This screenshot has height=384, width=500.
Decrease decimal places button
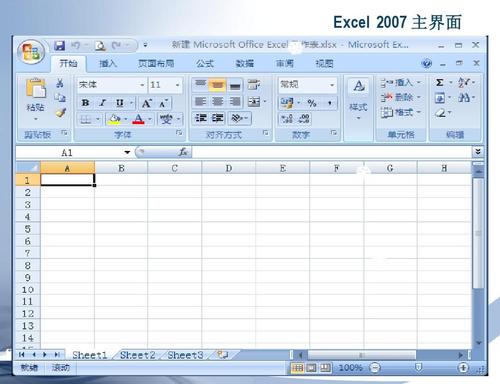coord(304,118)
